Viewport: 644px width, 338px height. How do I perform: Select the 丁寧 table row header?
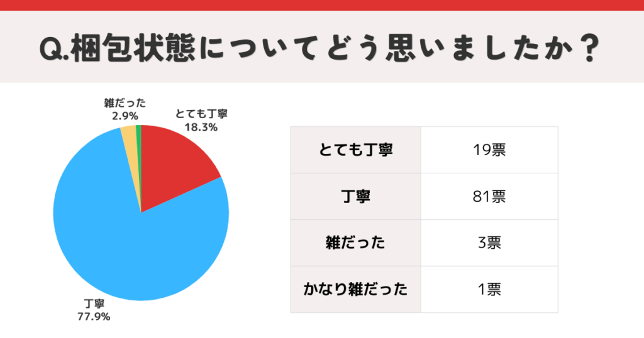(x=355, y=197)
